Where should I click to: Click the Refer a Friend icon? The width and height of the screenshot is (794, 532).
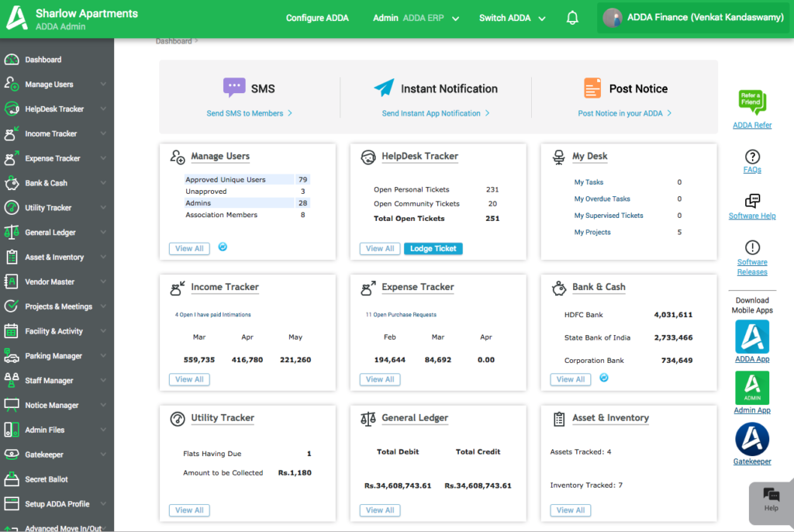pyautogui.click(x=752, y=102)
